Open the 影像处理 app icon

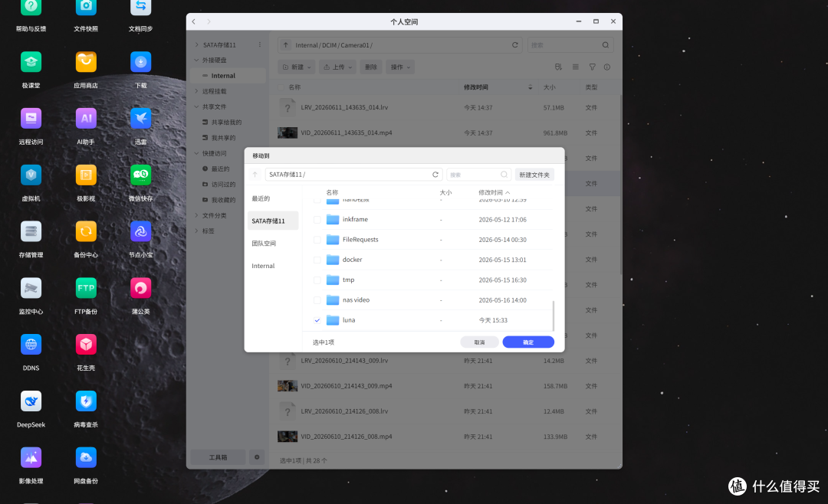31,457
